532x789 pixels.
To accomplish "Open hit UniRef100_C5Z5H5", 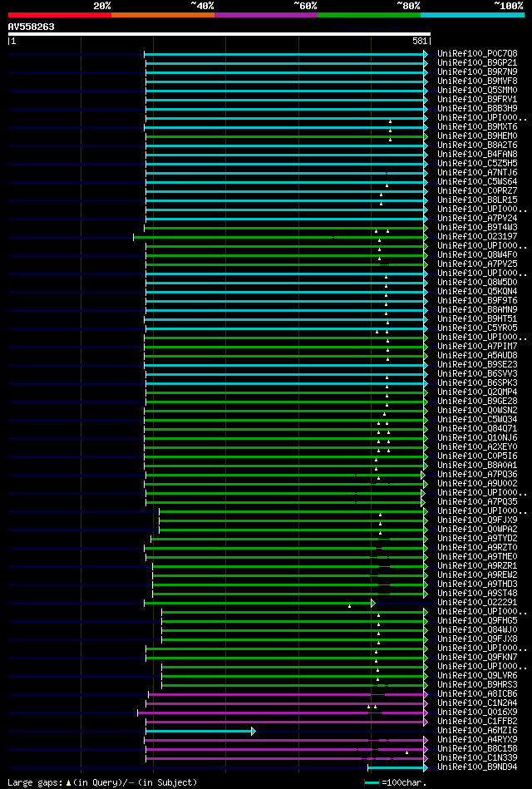I will pos(477,164).
